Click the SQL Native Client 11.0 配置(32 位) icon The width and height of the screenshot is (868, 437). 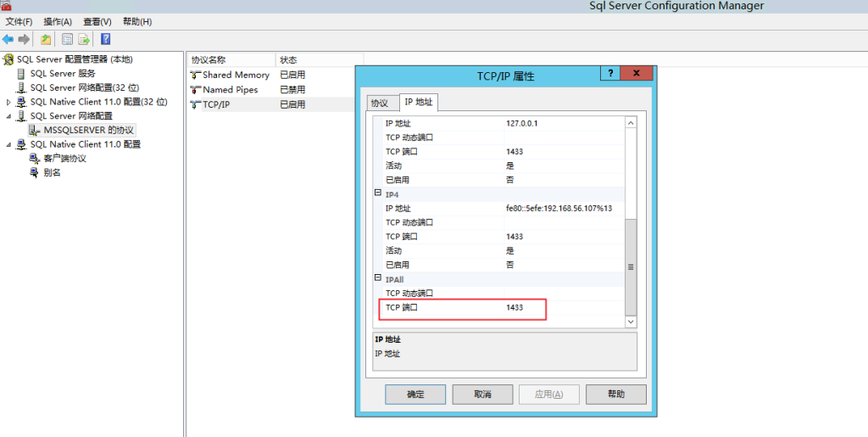(x=21, y=102)
